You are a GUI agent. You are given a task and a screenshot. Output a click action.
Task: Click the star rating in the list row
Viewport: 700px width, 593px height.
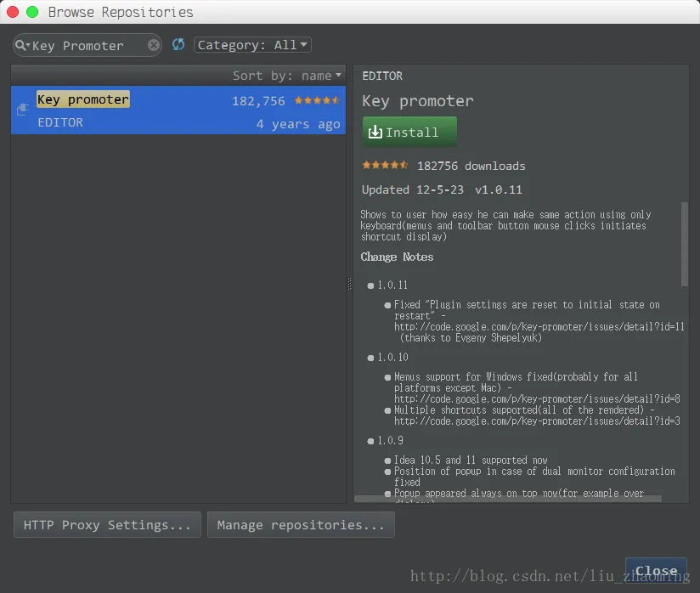(317, 100)
